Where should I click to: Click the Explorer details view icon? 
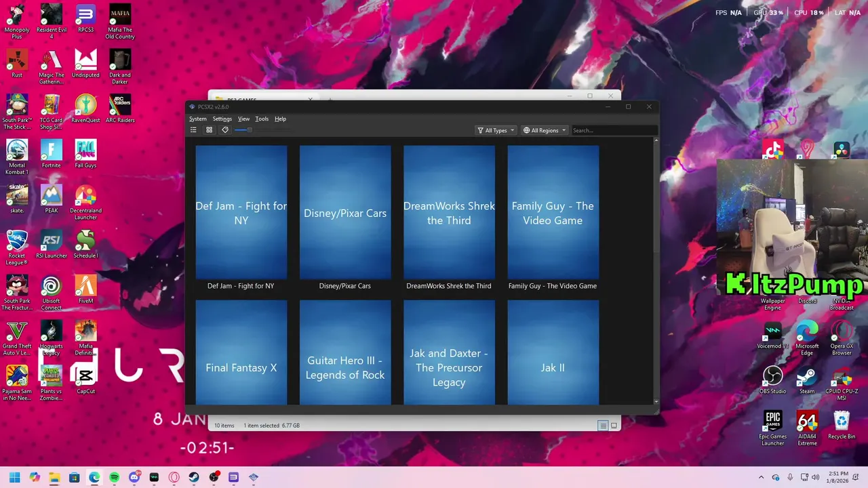click(x=603, y=426)
